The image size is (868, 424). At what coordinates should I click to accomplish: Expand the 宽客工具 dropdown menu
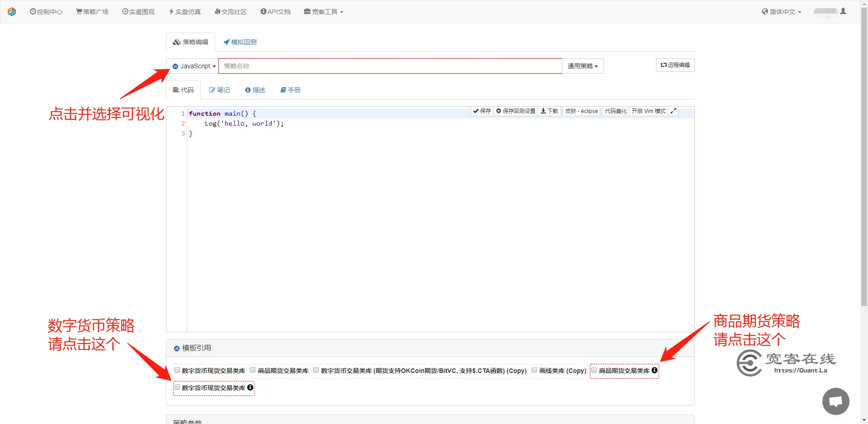(x=324, y=12)
